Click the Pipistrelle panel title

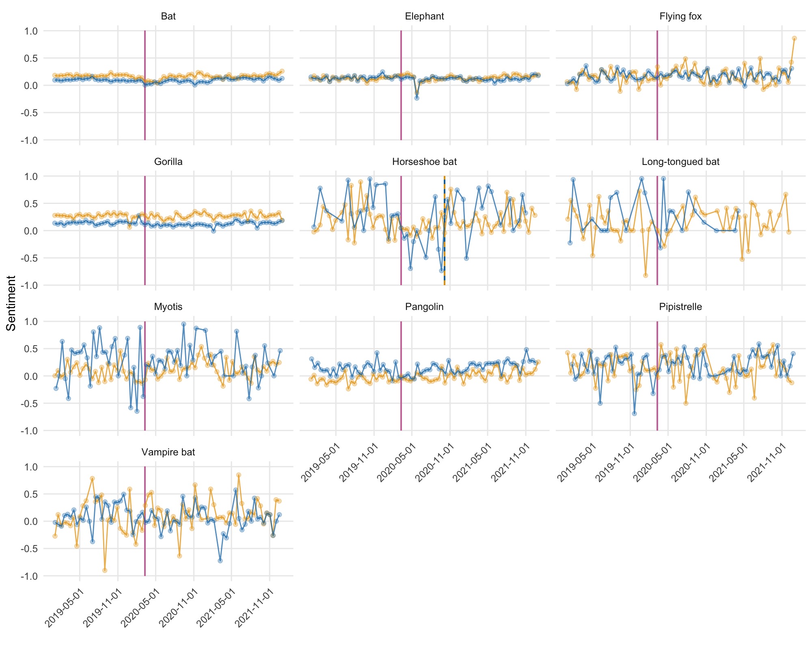(x=680, y=307)
